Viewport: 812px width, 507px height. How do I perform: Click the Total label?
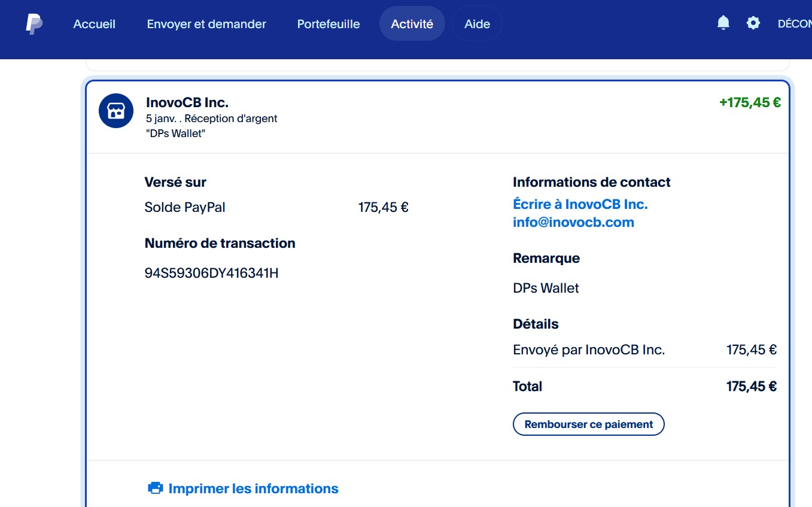click(528, 387)
